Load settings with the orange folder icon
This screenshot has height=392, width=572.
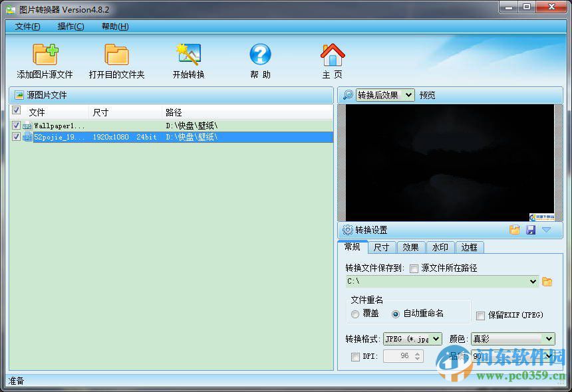514,229
